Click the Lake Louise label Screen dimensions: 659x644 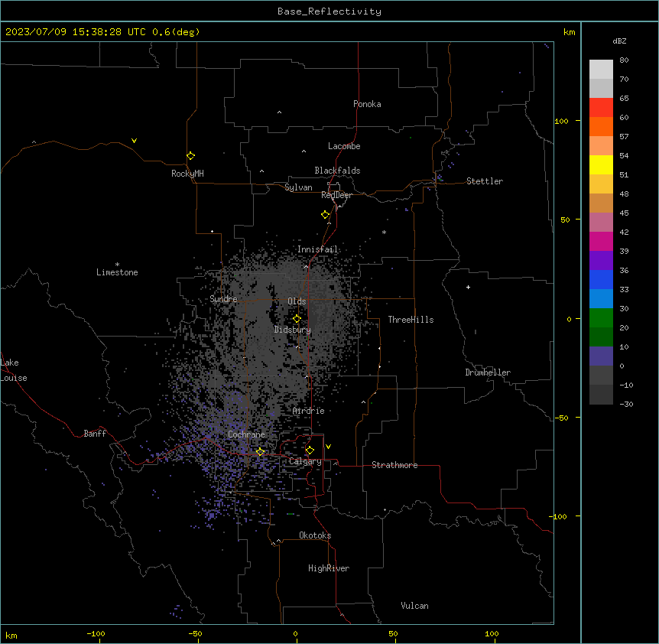[14, 370]
